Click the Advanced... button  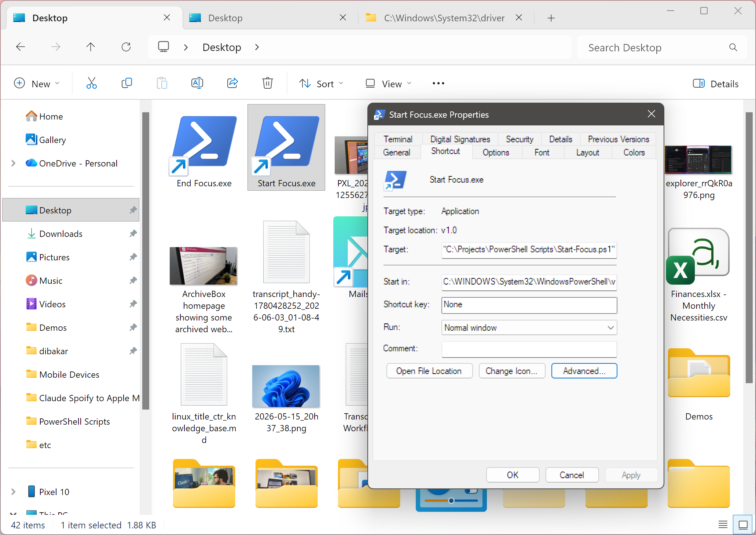[x=584, y=371]
